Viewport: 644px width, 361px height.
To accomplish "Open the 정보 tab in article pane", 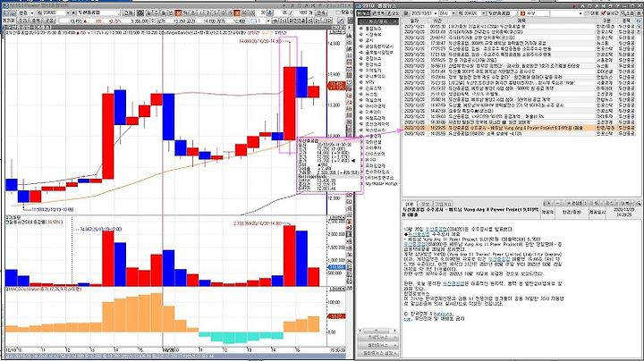I will [425, 204].
